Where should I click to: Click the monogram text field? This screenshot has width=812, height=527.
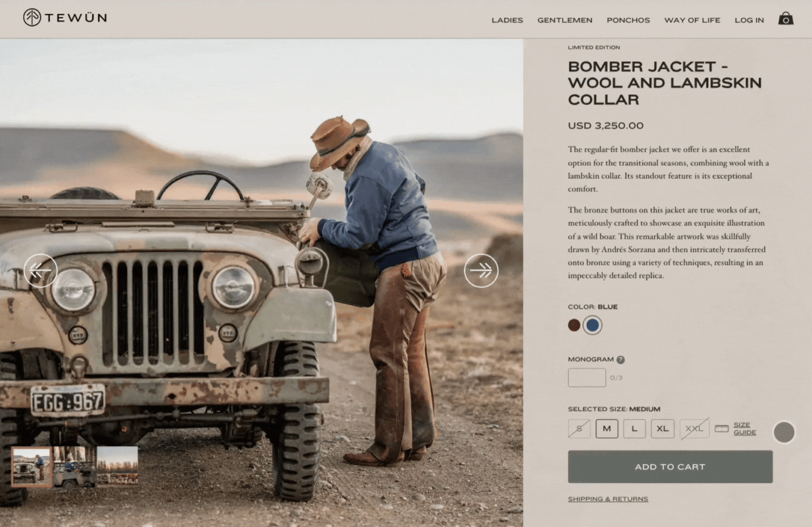[587, 378]
